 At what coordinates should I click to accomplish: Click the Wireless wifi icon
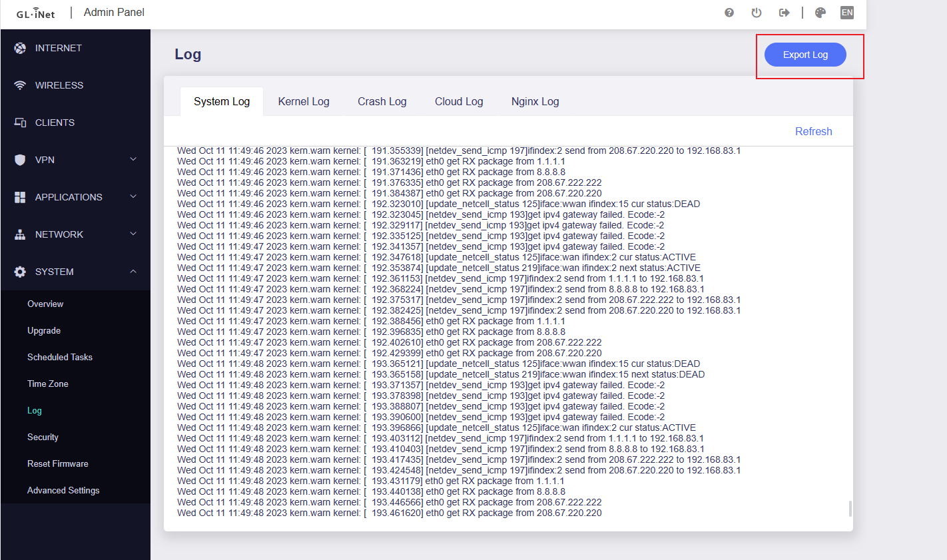pos(20,85)
